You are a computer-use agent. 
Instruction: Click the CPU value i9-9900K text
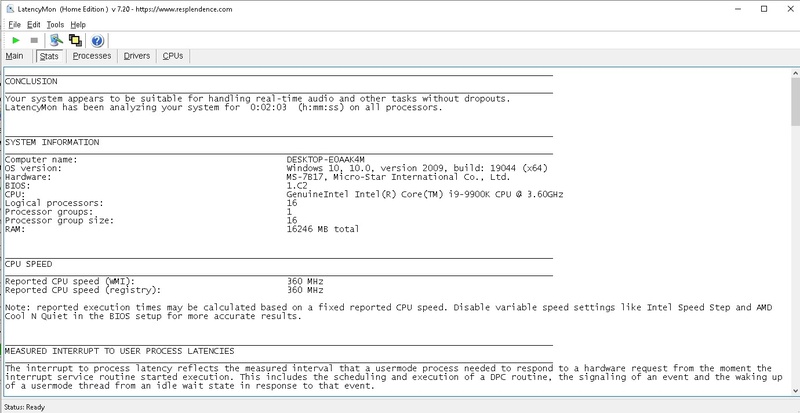coord(425,194)
